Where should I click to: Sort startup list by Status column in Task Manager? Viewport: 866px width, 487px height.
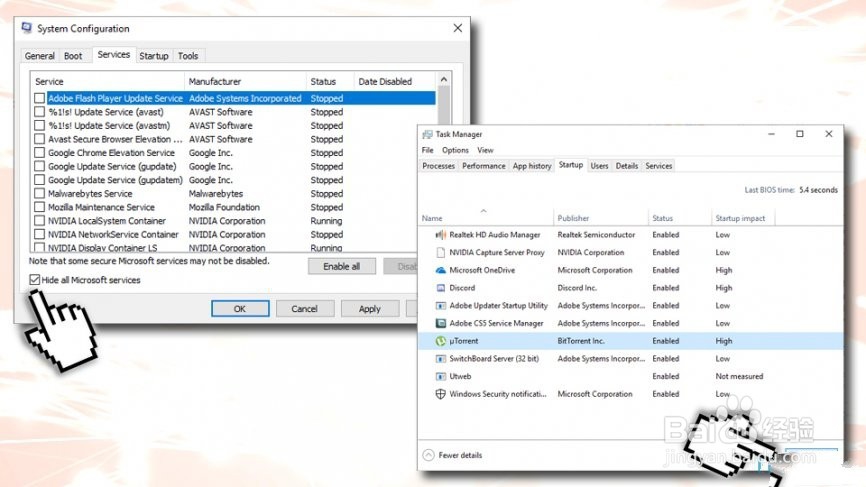coord(679,218)
